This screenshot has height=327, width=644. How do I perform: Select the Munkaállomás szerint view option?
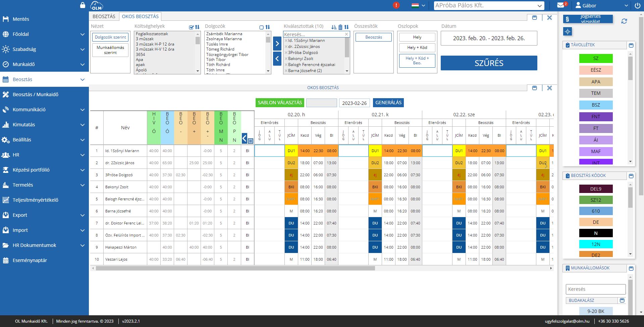pos(110,50)
